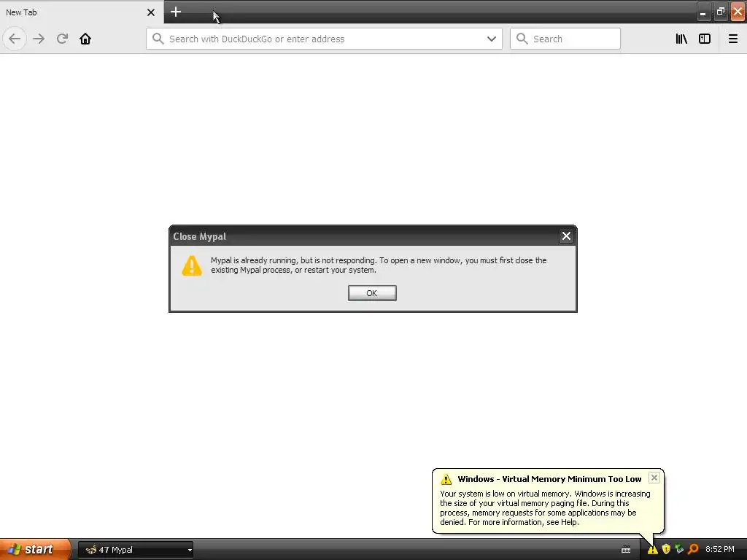This screenshot has width=747, height=560.
Task: Open the 47 Mypal taskbar group
Action: click(136, 550)
